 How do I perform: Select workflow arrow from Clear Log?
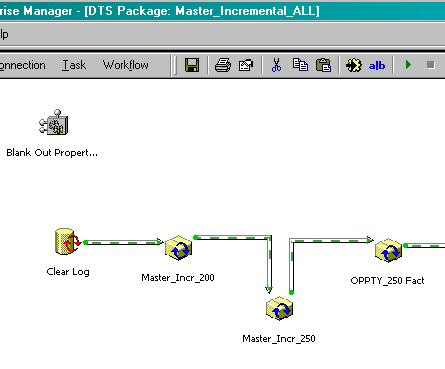tap(123, 242)
